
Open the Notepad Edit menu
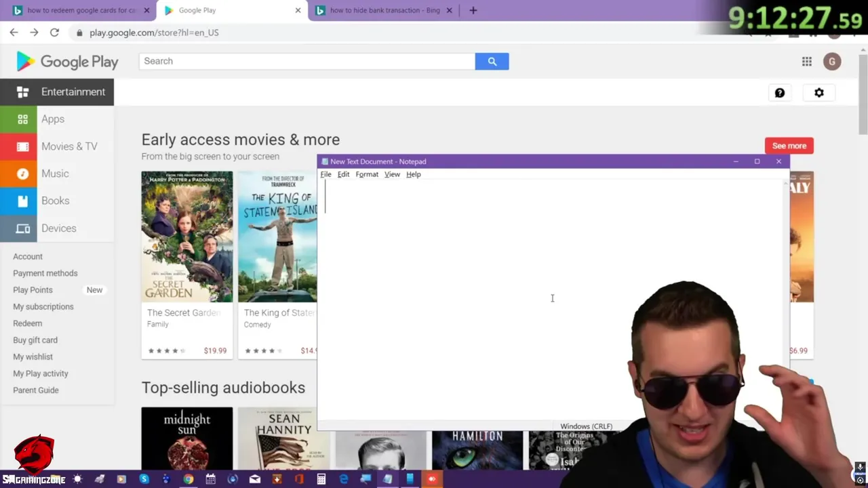(x=343, y=174)
